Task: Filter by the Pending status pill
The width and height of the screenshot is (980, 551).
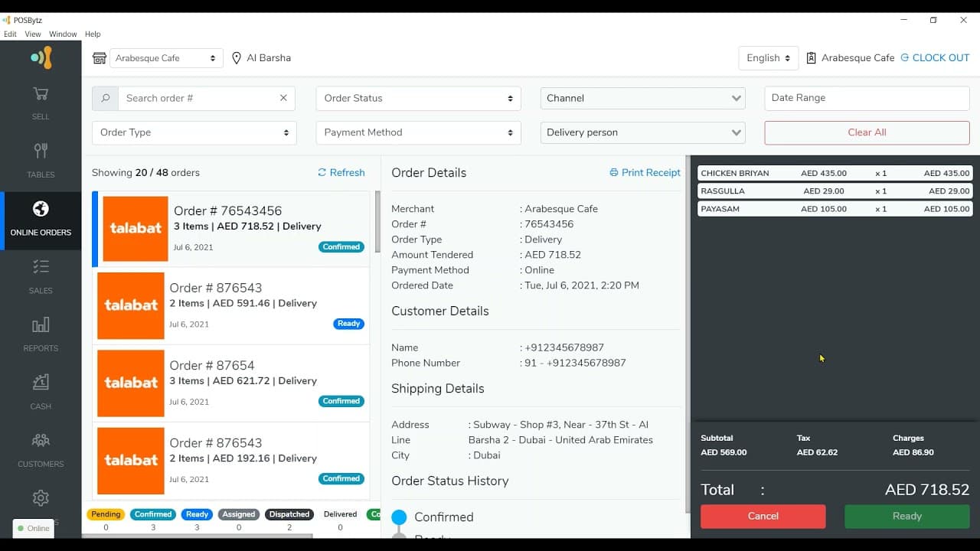Action: point(106,514)
